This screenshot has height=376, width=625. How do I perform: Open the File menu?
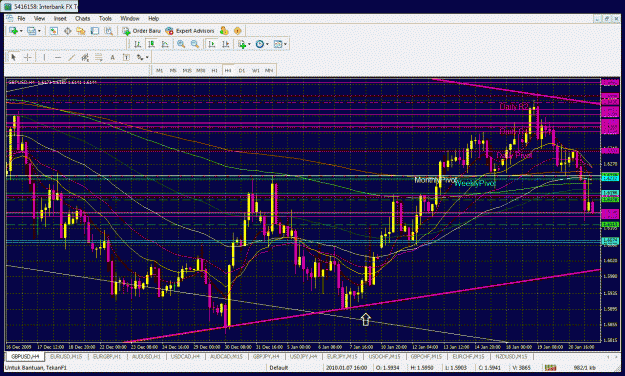(x=21, y=18)
